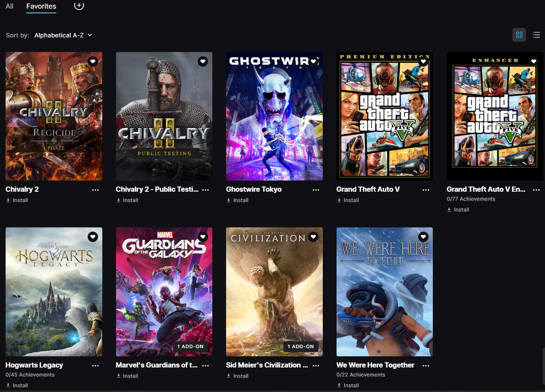Open the Ghostwire Tokyo cover thumbnail
Screen dimensions: 545x392
pos(274,116)
